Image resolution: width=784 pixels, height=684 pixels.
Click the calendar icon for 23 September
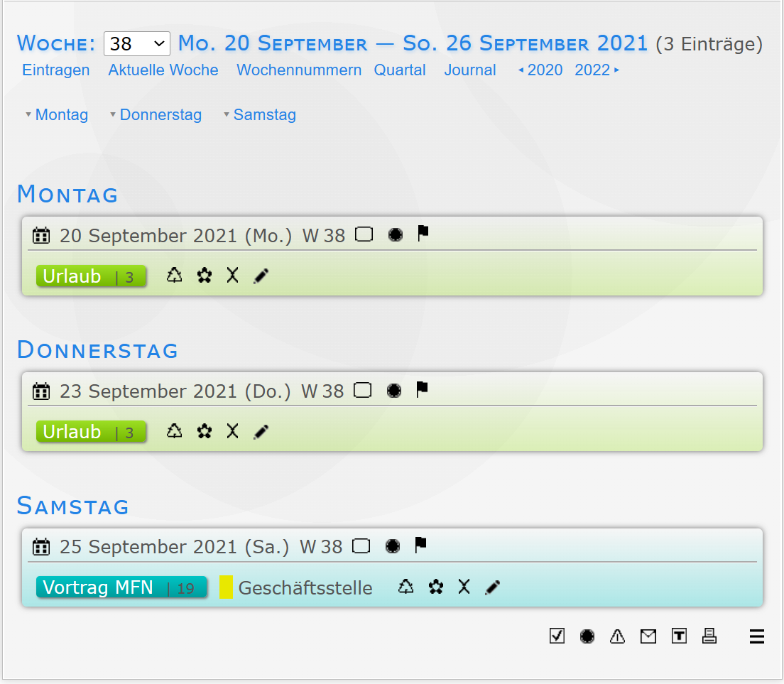point(41,391)
